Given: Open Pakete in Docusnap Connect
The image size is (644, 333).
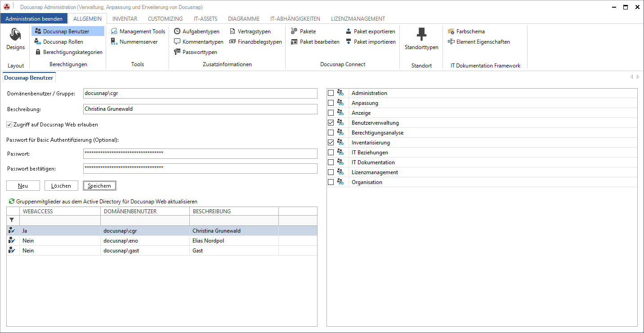Looking at the screenshot, I should (303, 31).
